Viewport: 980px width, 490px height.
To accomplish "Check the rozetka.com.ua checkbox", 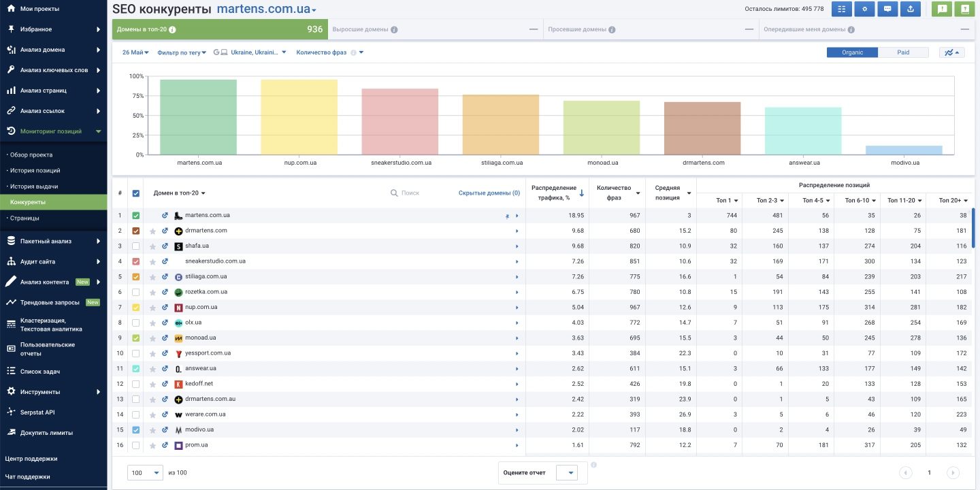I will coord(136,292).
